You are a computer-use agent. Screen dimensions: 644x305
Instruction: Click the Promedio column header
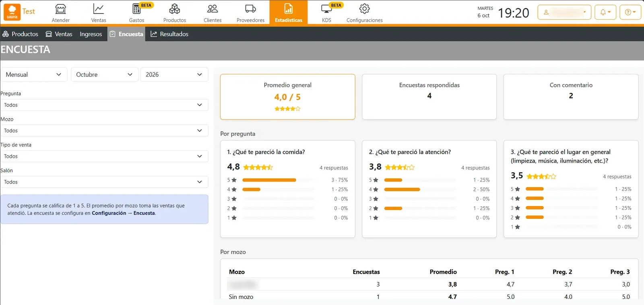tap(443, 272)
